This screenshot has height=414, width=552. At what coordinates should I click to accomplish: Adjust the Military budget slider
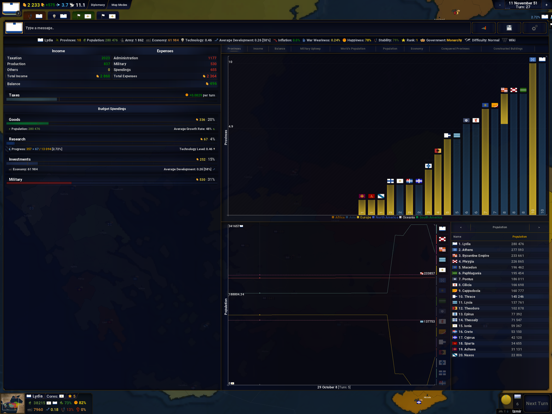click(x=112, y=183)
